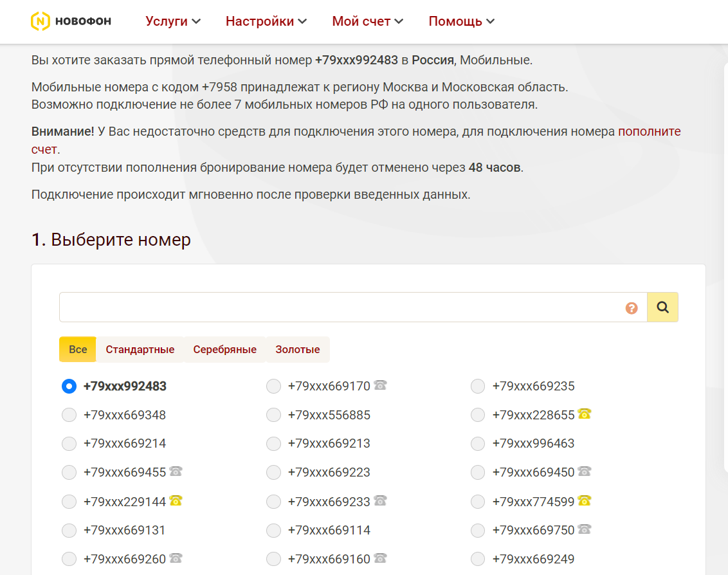Open the Помощь menu
Viewport: 728px width, 575px height.
pos(461,21)
